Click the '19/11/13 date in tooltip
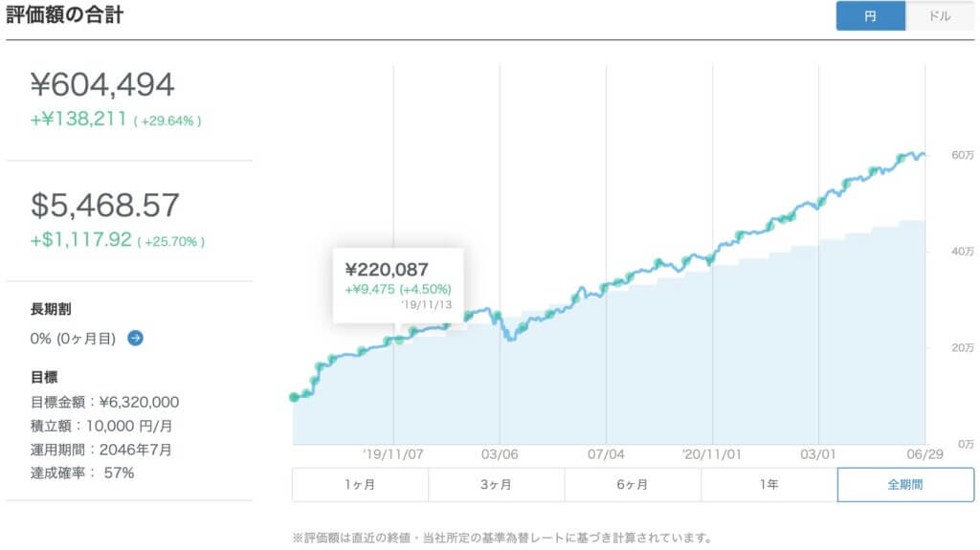 coord(426,305)
